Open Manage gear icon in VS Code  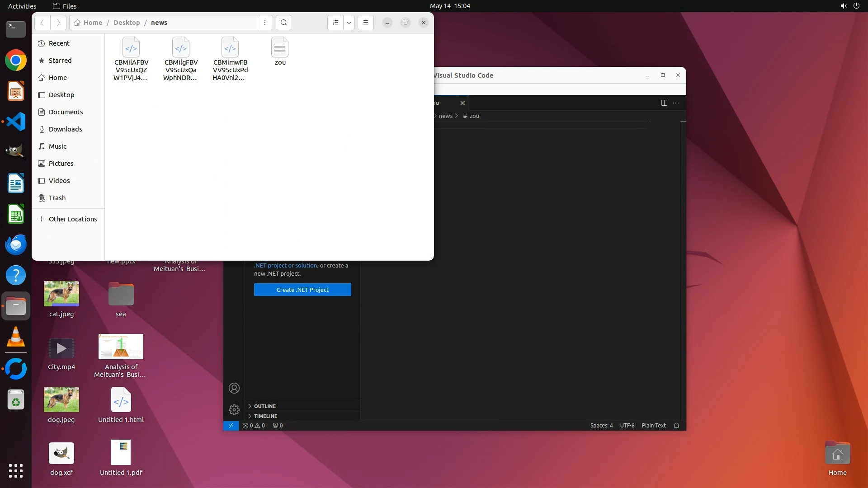234,410
